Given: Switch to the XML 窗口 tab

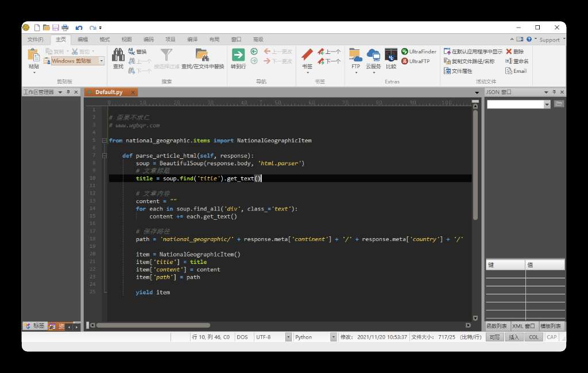Looking at the screenshot, I should tap(524, 326).
